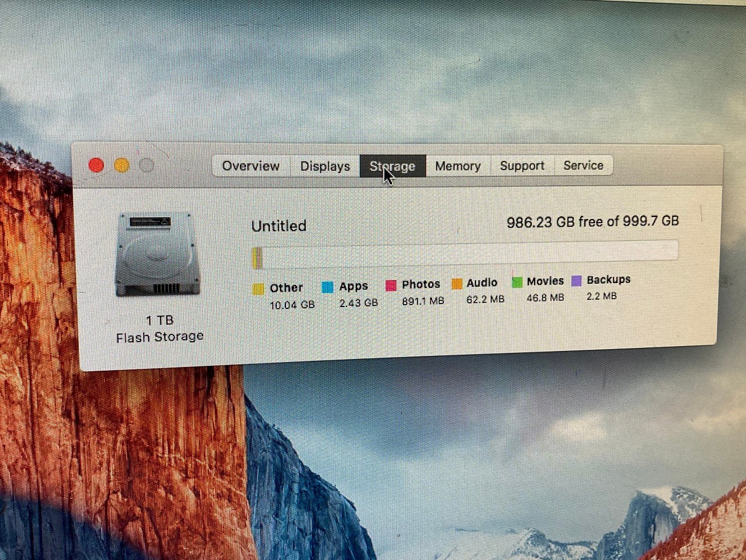This screenshot has width=746, height=560.
Task: Close the window with red button
Action: click(x=96, y=165)
